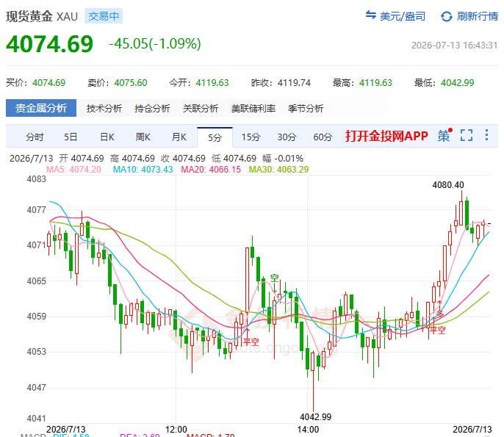Select the 60分 chart period
Screen dimensions: 504x437
323,137
